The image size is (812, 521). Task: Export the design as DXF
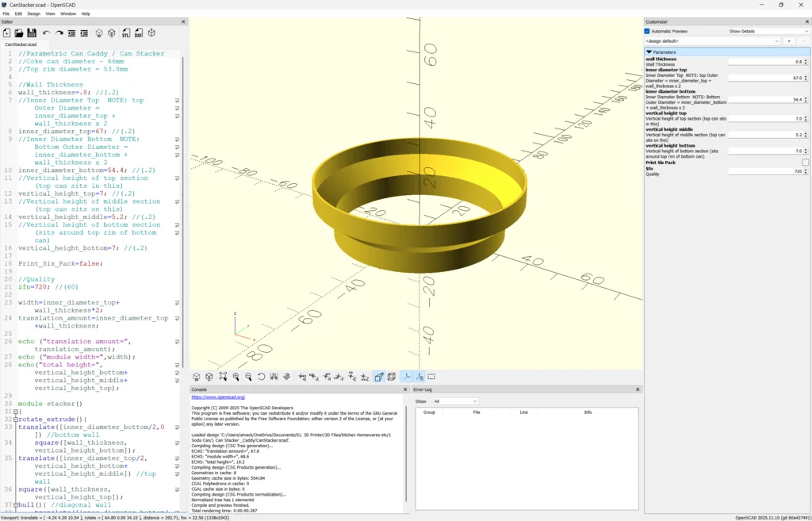(x=138, y=33)
